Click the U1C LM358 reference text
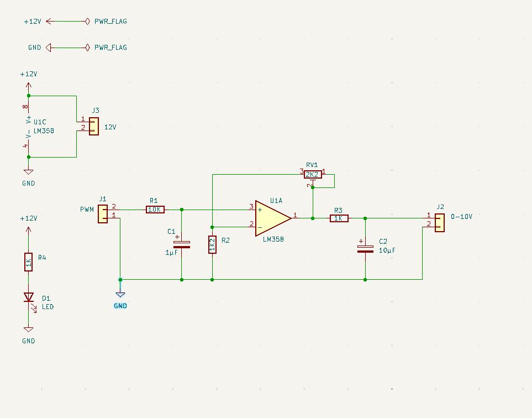Image resolution: width=532 pixels, height=418 pixels. point(40,122)
